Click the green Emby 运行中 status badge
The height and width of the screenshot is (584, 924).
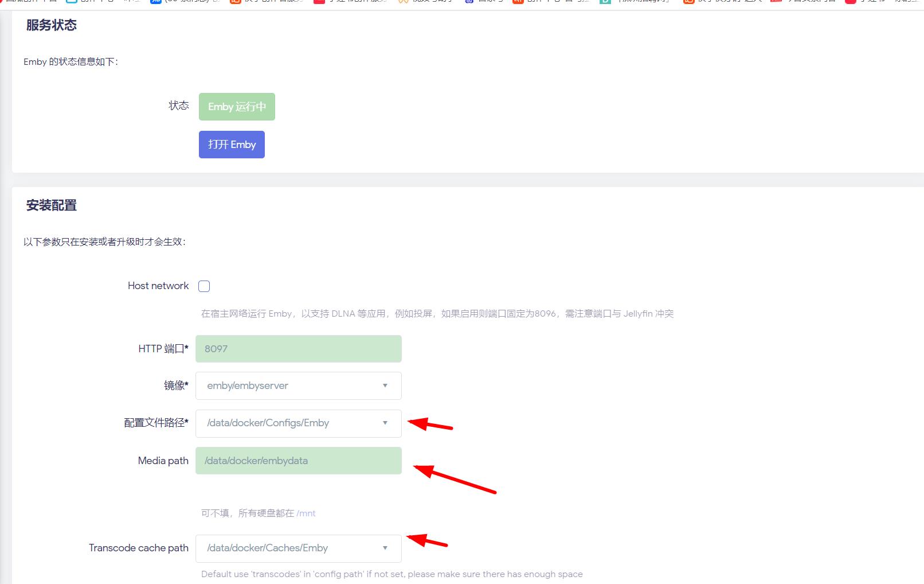pos(237,107)
